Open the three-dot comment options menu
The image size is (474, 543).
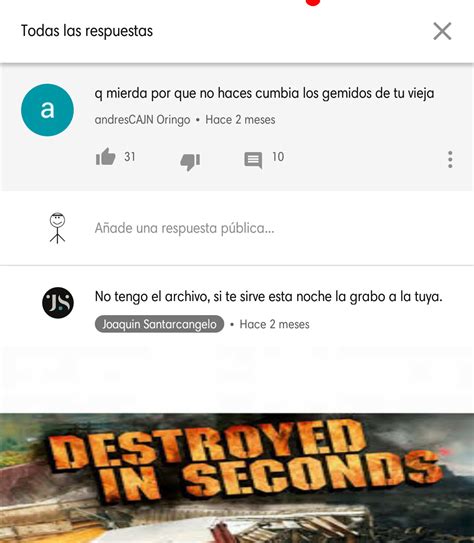[x=450, y=160]
